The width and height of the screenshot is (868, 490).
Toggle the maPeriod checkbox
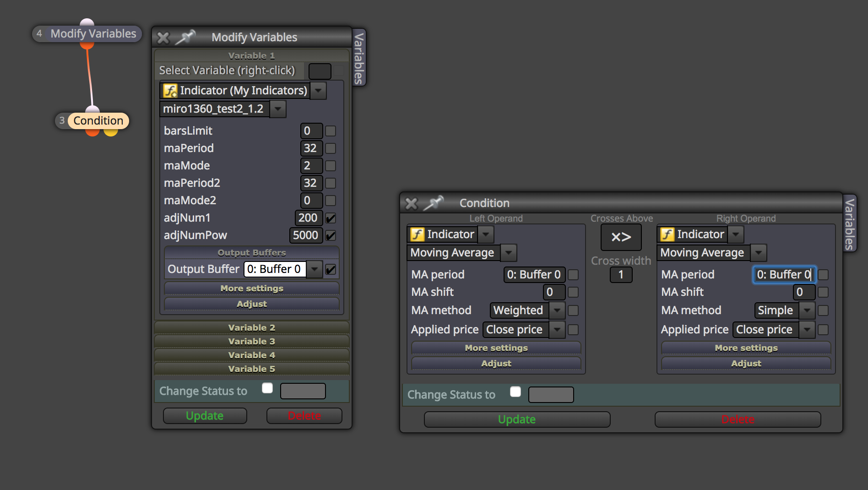tap(331, 148)
